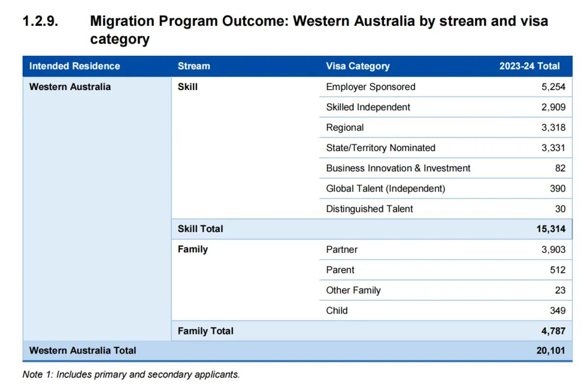588x387 pixels.
Task: Click the 'Skill Total' row label
Action: [200, 229]
